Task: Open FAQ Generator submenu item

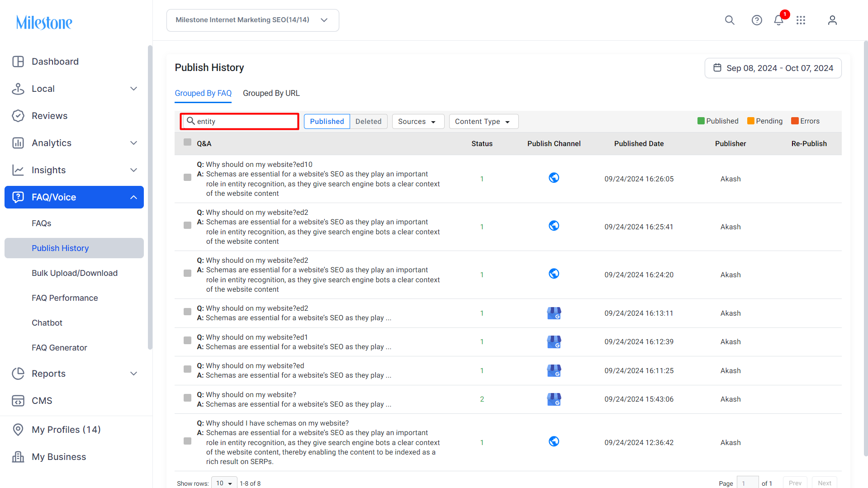Action: [59, 348]
